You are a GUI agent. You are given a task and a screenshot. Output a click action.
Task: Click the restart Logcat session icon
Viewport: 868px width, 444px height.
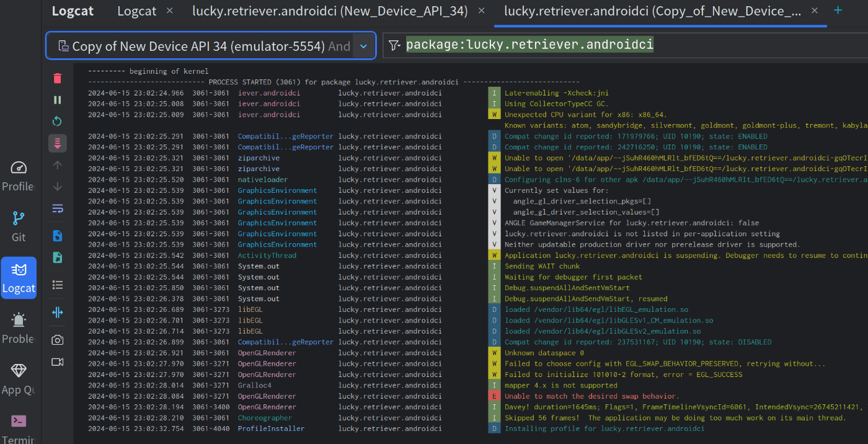coord(57,122)
